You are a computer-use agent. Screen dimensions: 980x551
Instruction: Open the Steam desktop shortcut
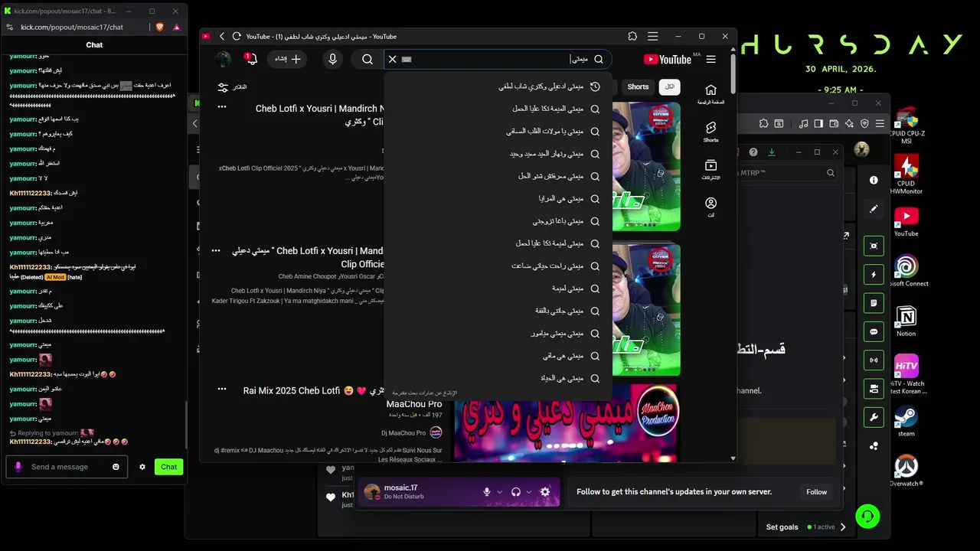coord(906,420)
